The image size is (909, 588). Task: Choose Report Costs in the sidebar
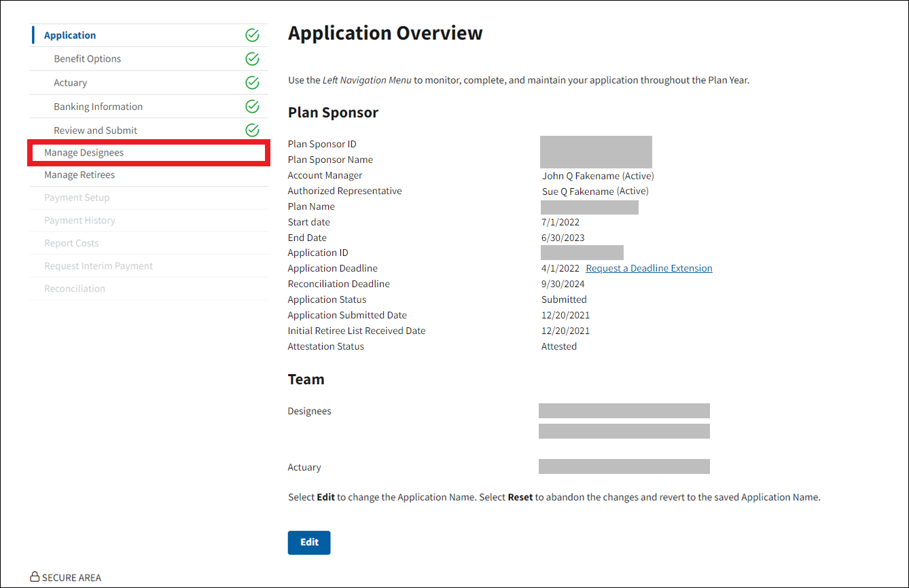(x=71, y=243)
